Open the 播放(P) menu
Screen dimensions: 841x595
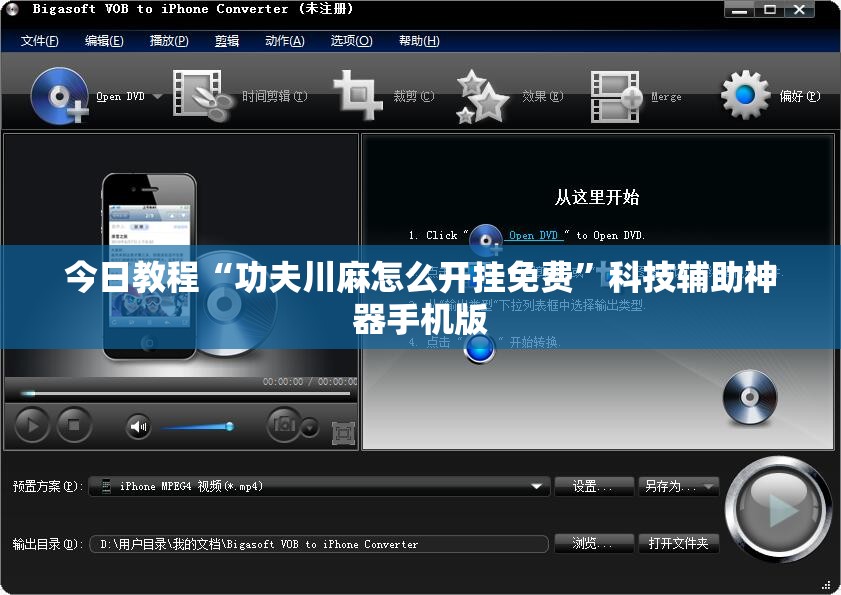[169, 41]
